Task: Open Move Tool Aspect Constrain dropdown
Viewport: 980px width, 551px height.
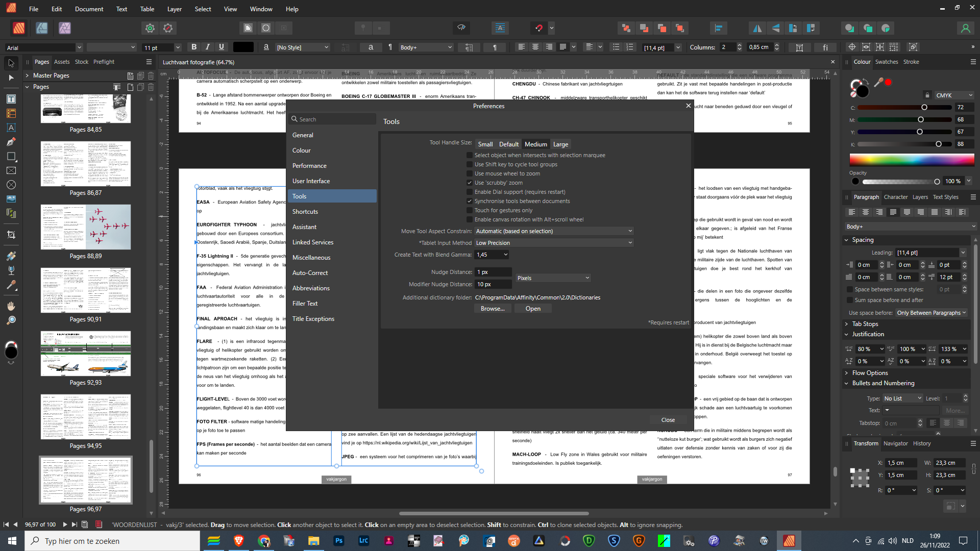Action: (x=554, y=231)
